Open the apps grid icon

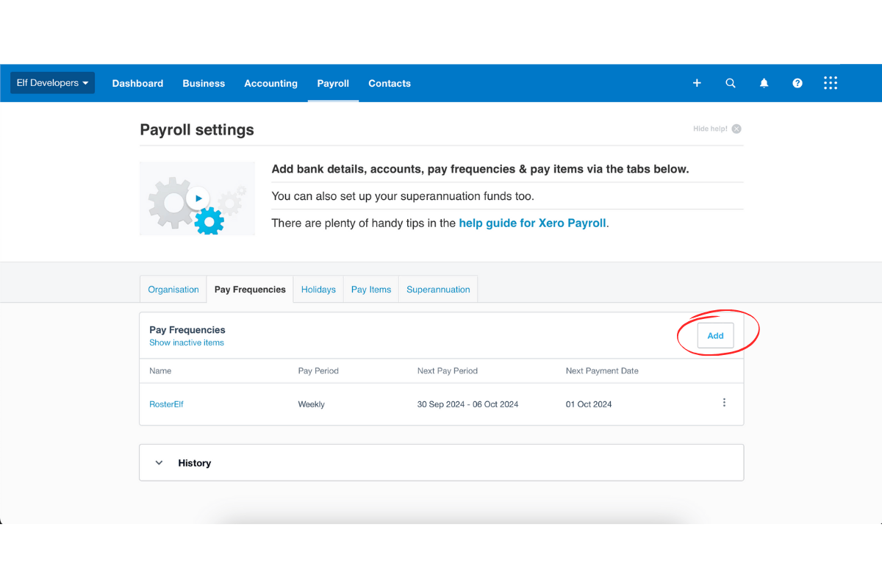point(831,83)
